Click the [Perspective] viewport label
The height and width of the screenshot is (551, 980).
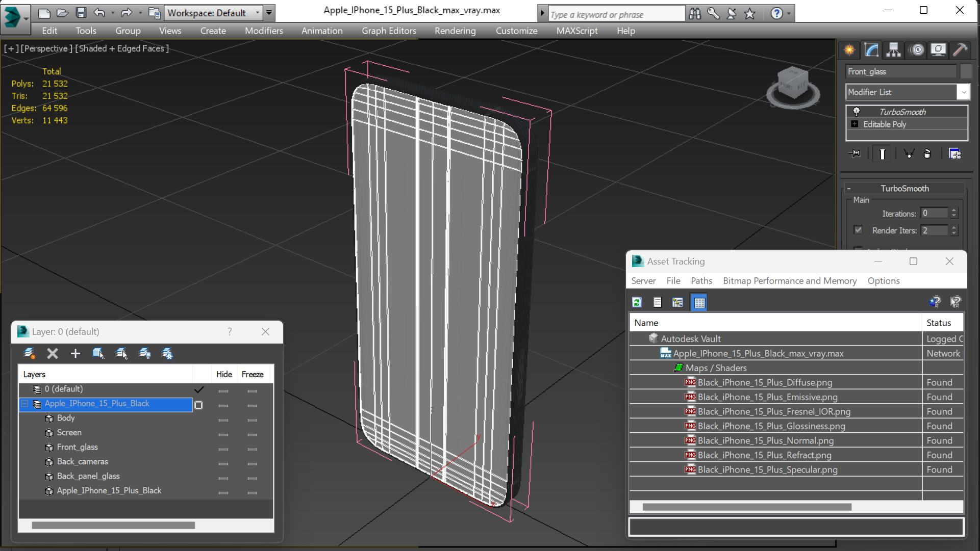[x=45, y=48]
